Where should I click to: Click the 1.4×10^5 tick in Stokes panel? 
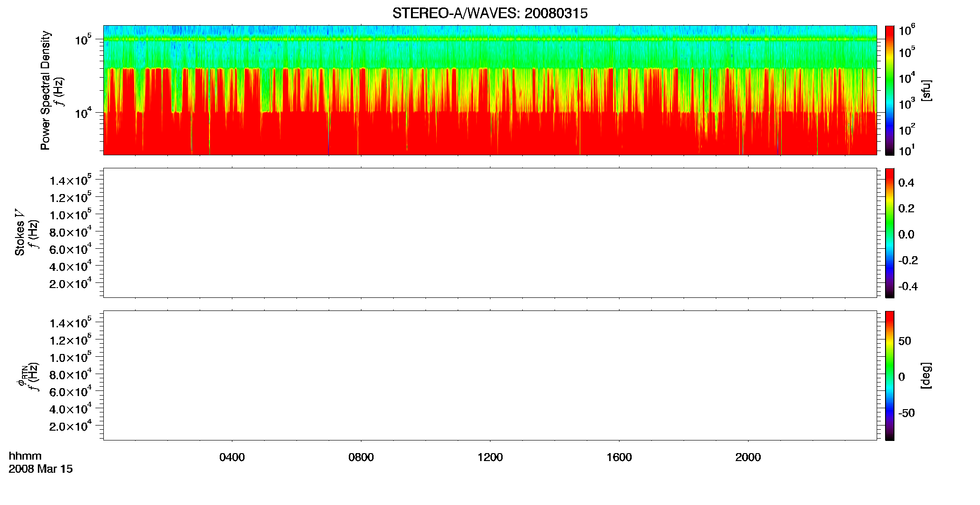click(71, 180)
